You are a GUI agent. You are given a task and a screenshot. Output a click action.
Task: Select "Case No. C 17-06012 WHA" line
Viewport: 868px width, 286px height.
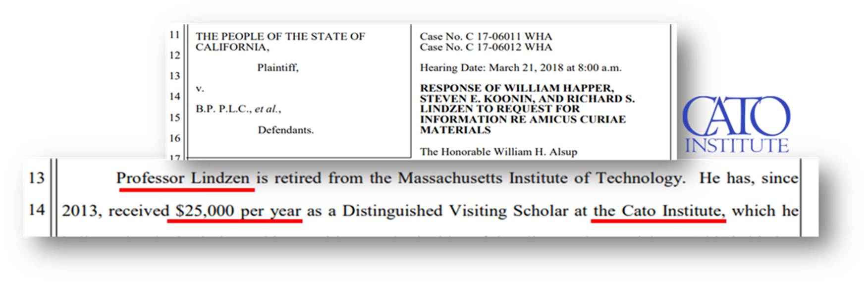486,47
